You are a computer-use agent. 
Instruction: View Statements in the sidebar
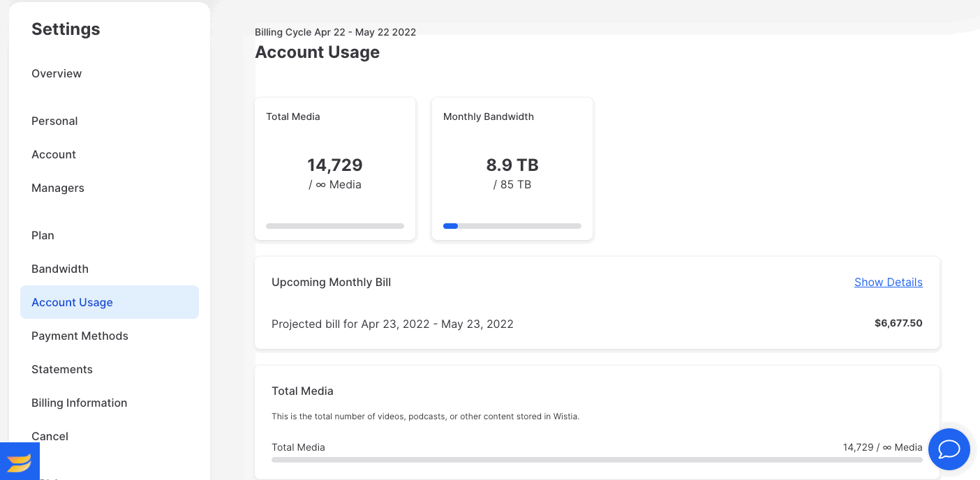point(62,369)
